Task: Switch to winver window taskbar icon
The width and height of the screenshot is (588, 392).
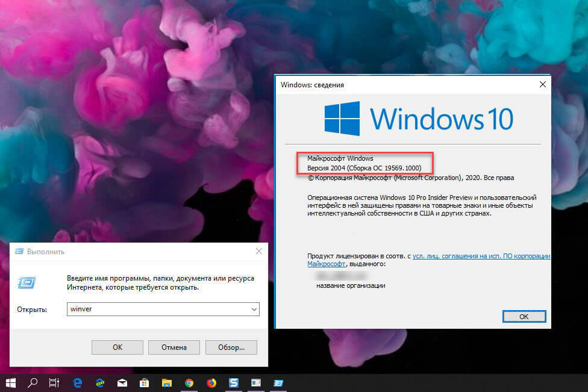Action: coord(256,382)
